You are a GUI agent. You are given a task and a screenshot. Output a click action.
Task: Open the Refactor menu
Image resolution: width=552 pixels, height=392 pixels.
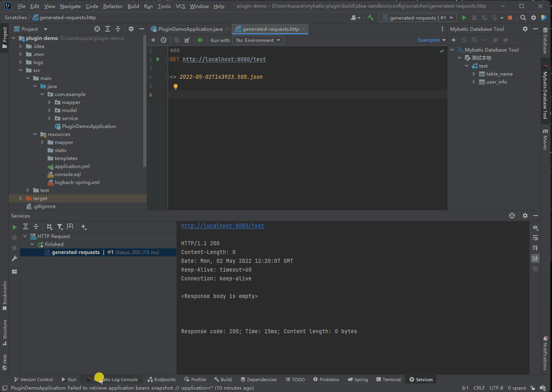coord(113,6)
